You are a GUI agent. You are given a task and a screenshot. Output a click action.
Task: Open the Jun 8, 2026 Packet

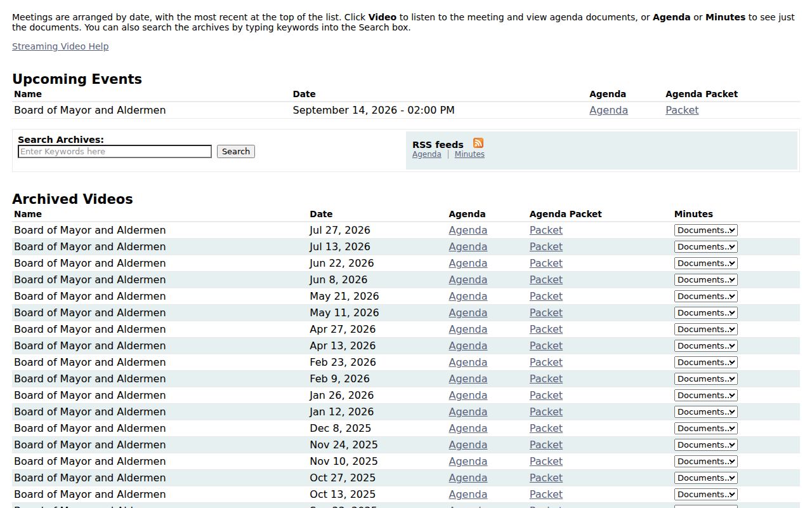point(546,279)
